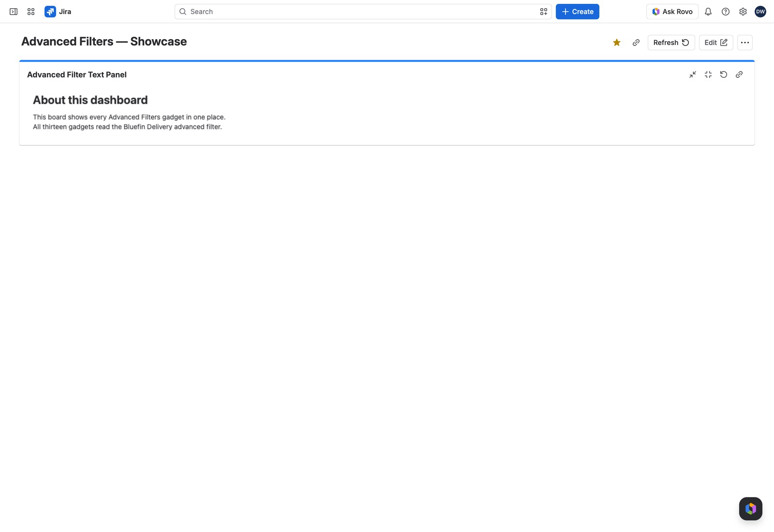
Task: Maximize the Advanced Filter Text Panel gadget
Action: (x=708, y=74)
